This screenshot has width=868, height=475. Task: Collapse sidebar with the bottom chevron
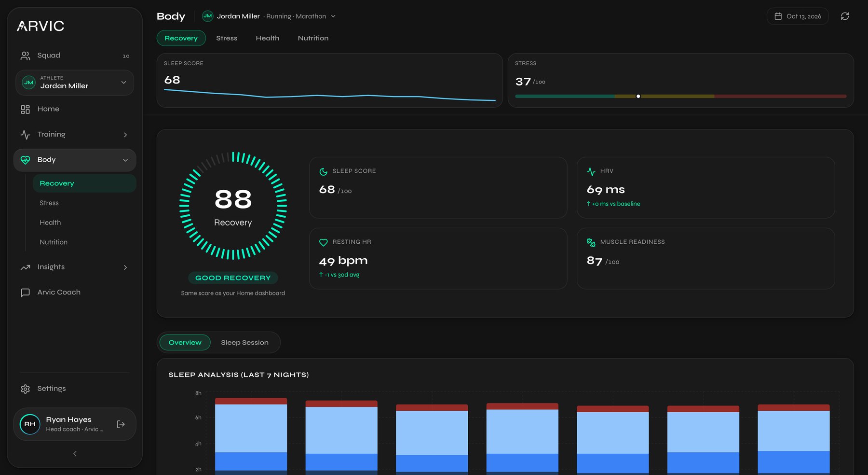point(75,454)
